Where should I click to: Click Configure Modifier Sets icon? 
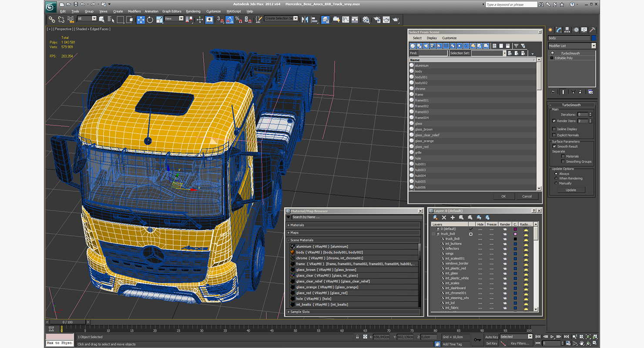pyautogui.click(x=590, y=92)
